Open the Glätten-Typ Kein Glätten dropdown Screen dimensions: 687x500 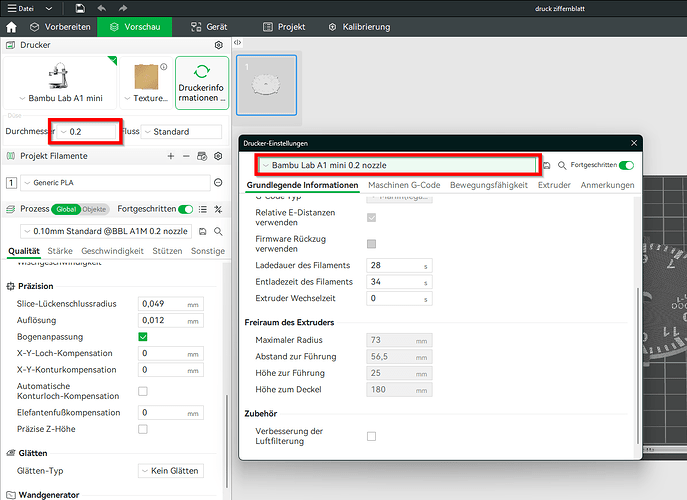171,471
